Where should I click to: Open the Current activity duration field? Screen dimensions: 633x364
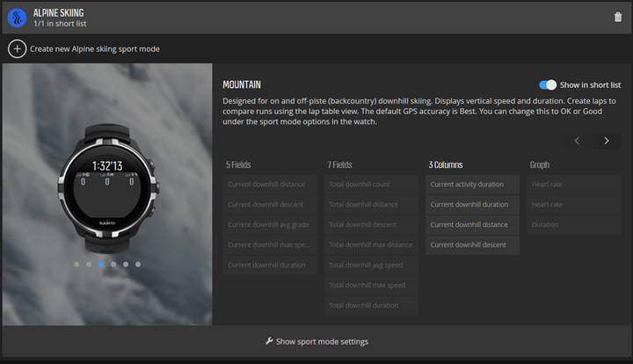pos(472,185)
